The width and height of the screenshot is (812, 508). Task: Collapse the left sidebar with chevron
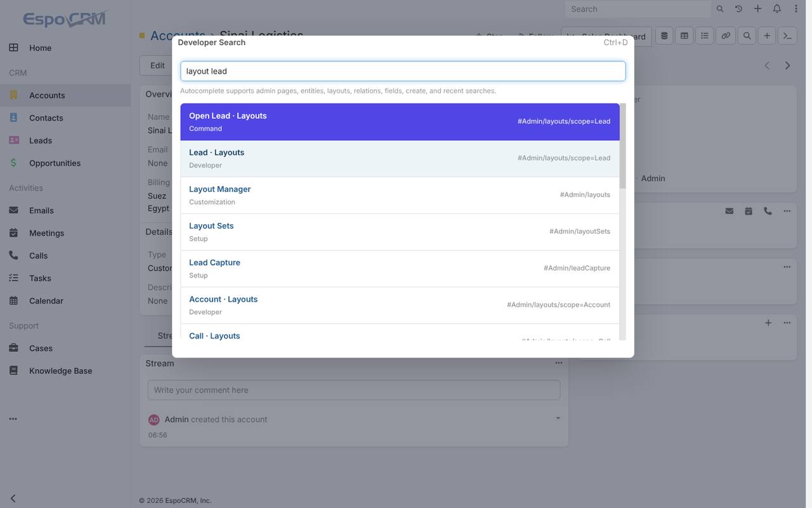click(13, 498)
